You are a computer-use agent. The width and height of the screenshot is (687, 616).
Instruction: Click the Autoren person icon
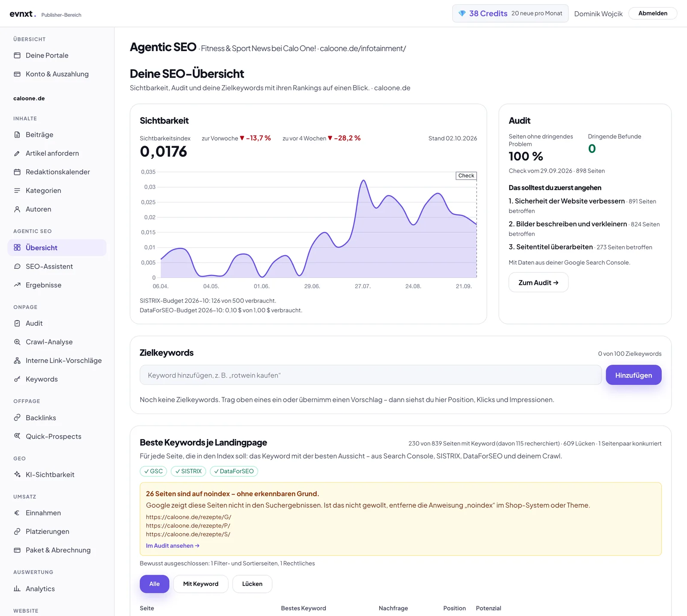(x=17, y=209)
